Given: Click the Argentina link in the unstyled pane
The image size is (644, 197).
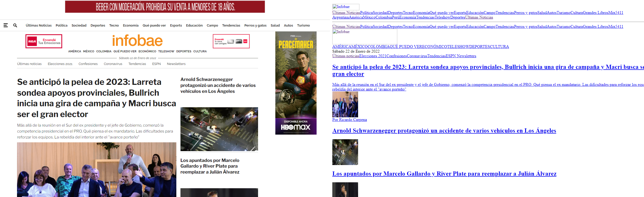Looking at the screenshot, I should click(341, 17).
